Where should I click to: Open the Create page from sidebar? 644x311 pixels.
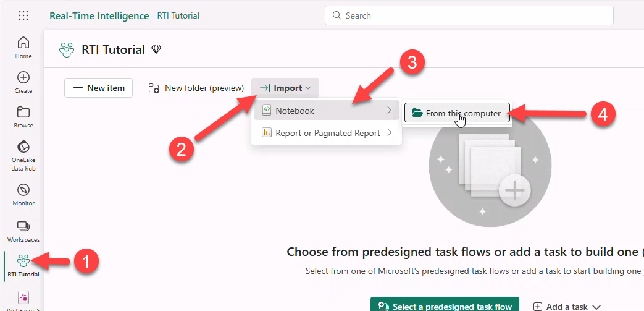(23, 82)
